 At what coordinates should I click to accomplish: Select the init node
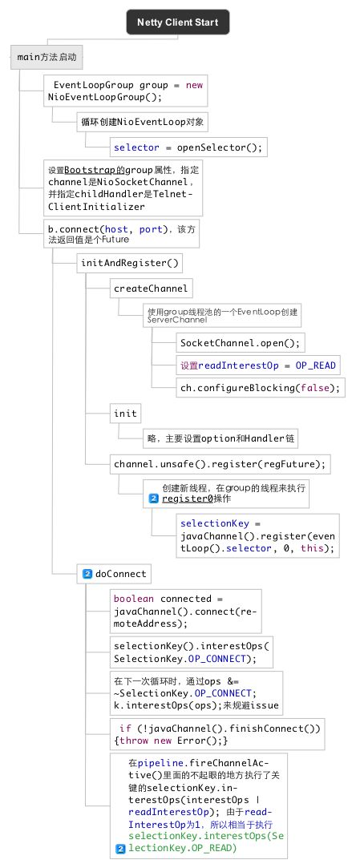pyautogui.click(x=124, y=414)
